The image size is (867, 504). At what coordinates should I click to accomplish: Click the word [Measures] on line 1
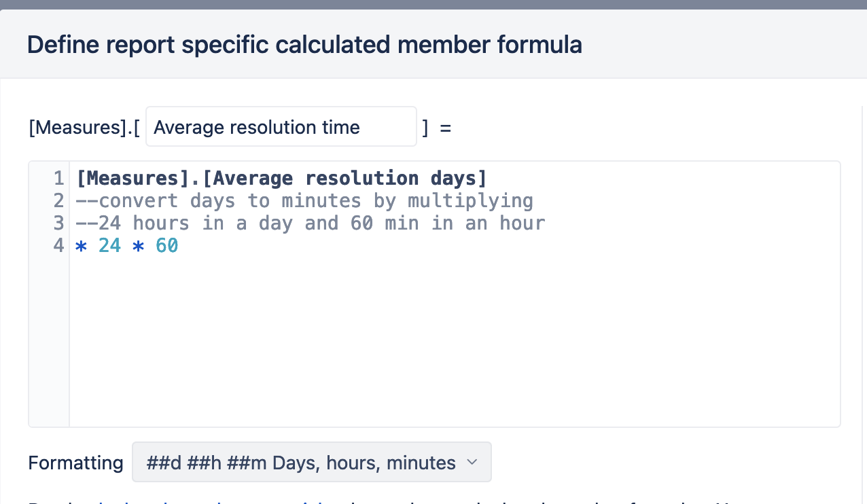tap(133, 179)
